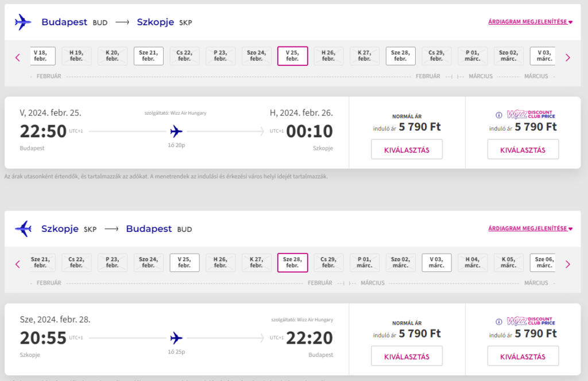Choose return Wizz Discount Club Kiválasztás button

[523, 356]
